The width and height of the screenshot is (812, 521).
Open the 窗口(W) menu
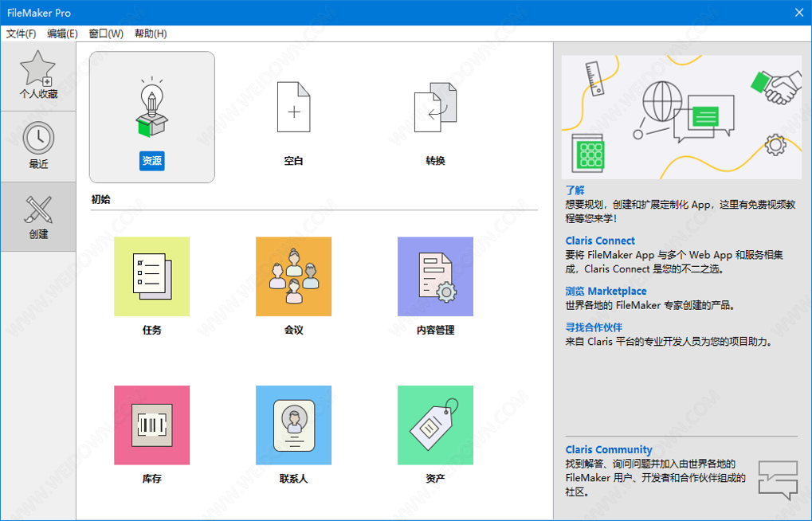pyautogui.click(x=106, y=33)
